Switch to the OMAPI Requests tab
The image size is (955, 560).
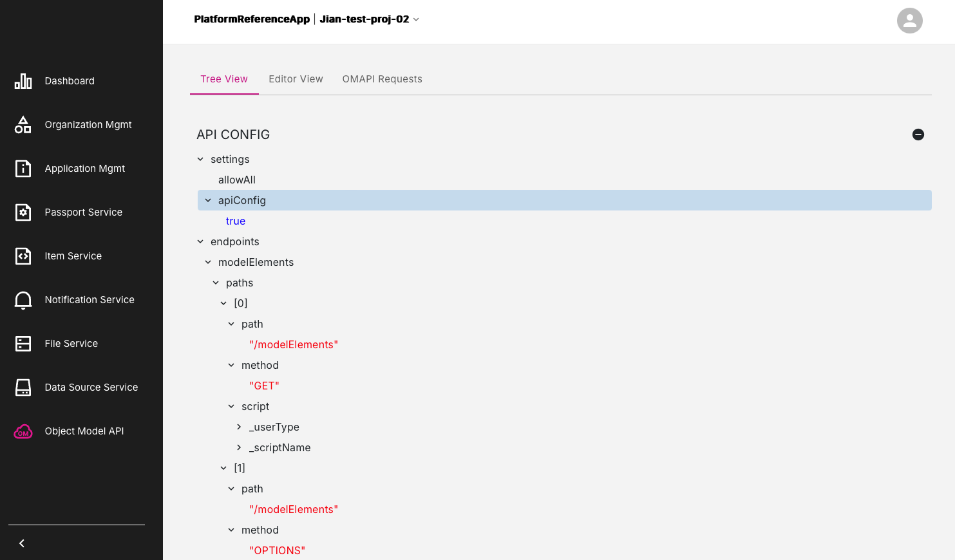382,79
